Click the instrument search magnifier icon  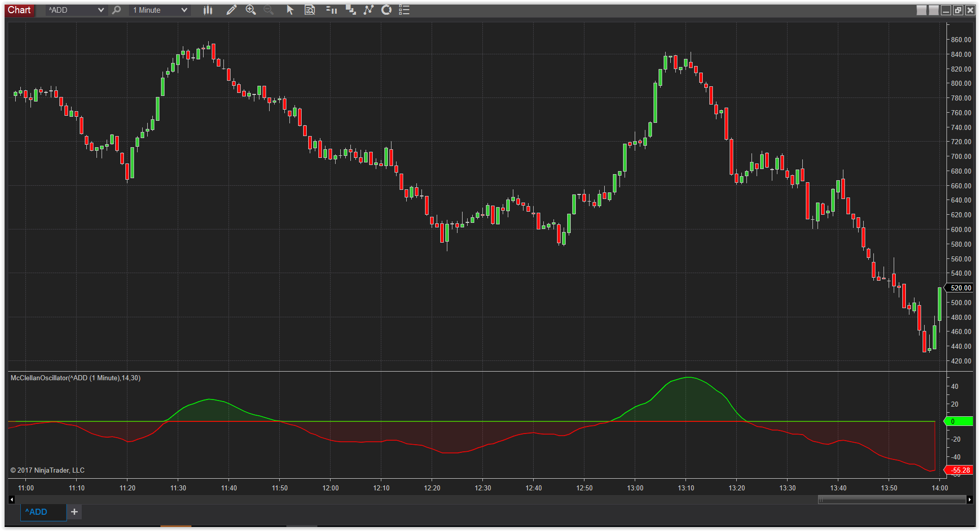[x=117, y=10]
